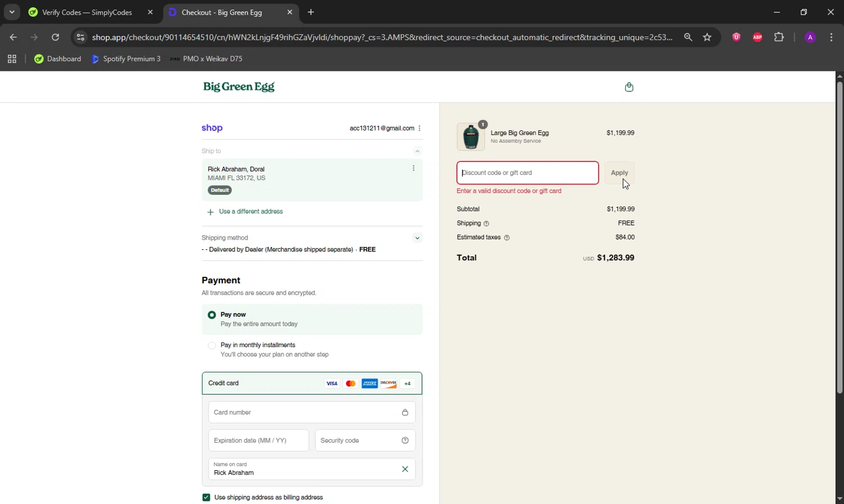
Task: Click the estimated taxes help icon
Action: click(507, 237)
